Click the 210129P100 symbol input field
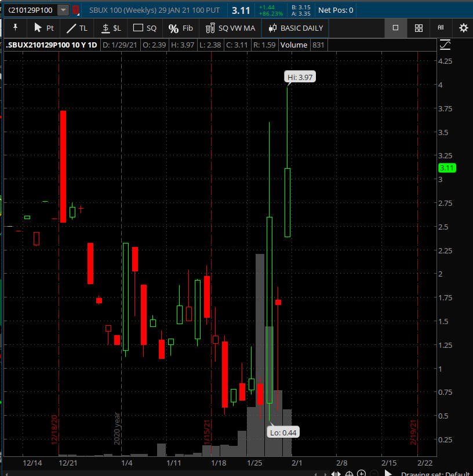Viewport: 473px width, 476px height. [31, 10]
